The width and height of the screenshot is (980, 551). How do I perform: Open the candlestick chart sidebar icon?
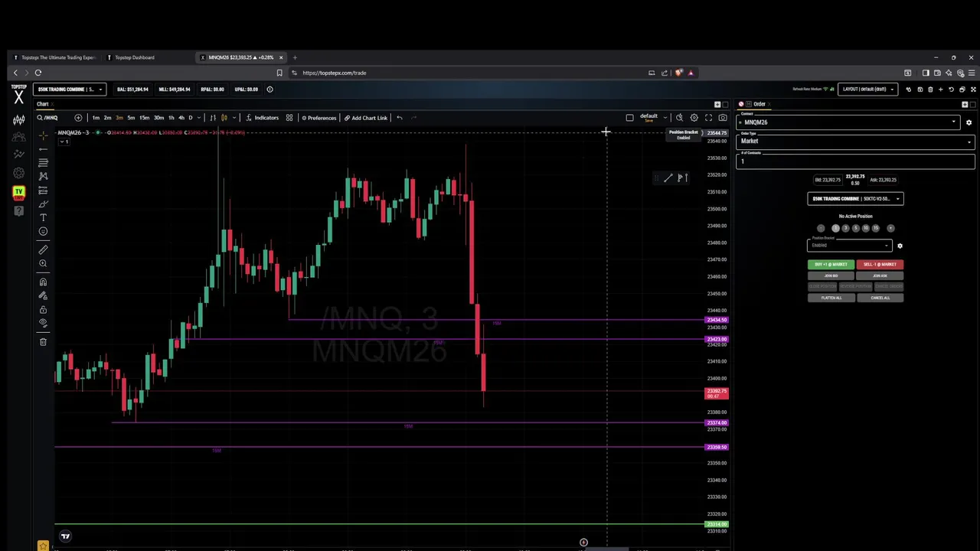(x=18, y=119)
